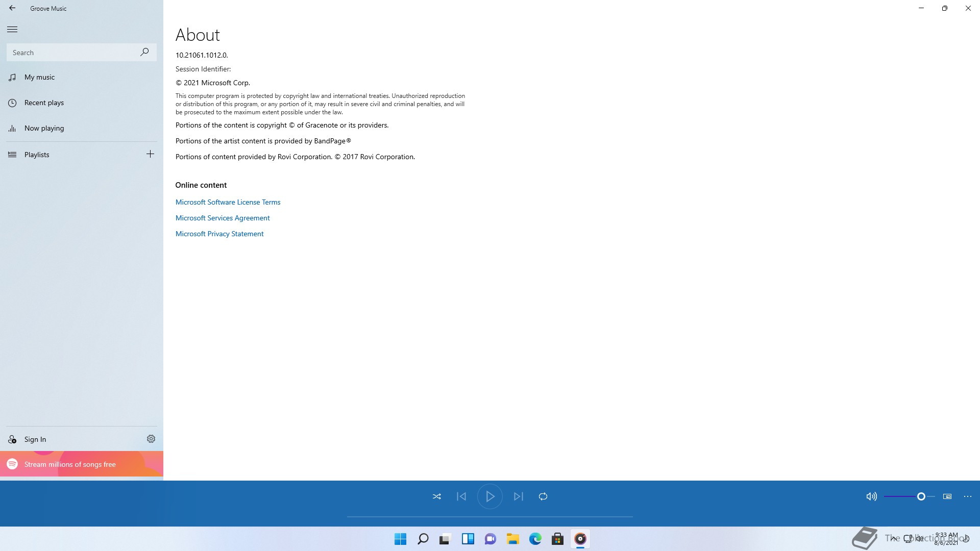Click the Playlists list icon
This screenshot has height=551, width=980.
click(x=12, y=155)
